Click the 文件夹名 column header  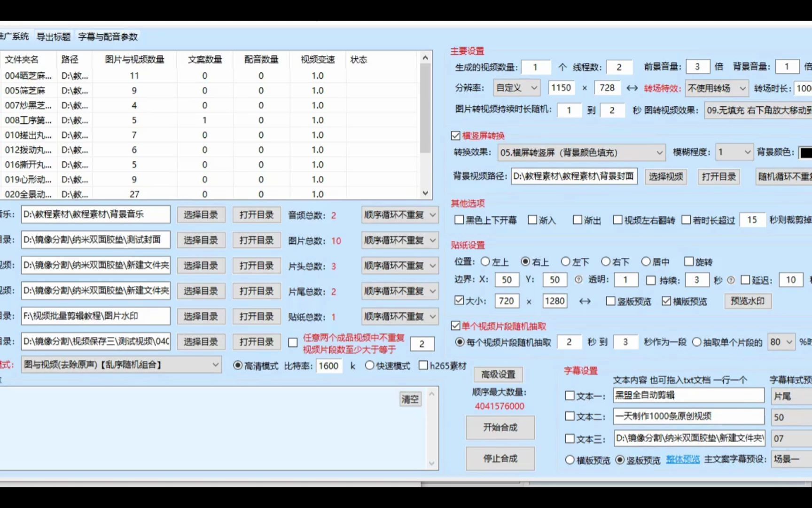[x=29, y=59]
